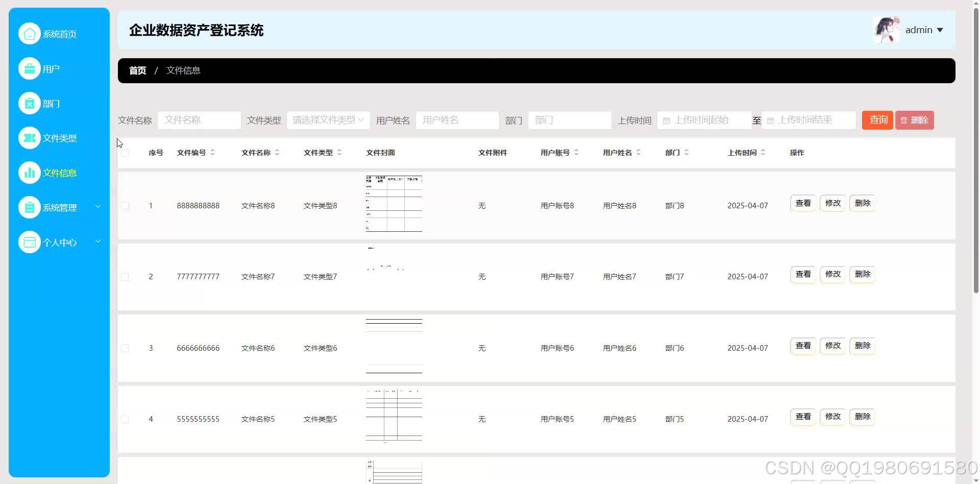Check the checkbox for row 文件名称6
980x484 pixels.
pyautogui.click(x=125, y=348)
